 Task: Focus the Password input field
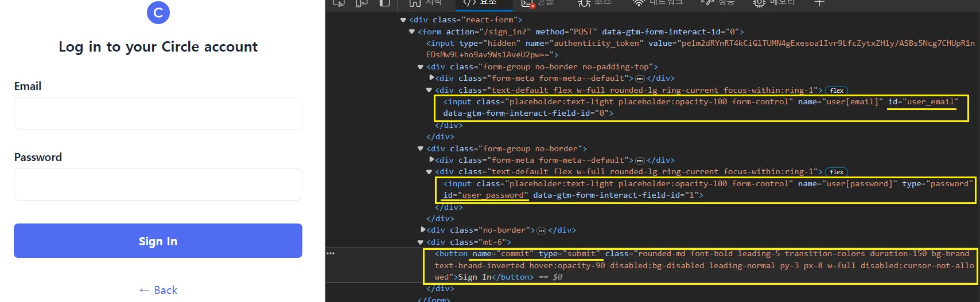click(x=158, y=184)
